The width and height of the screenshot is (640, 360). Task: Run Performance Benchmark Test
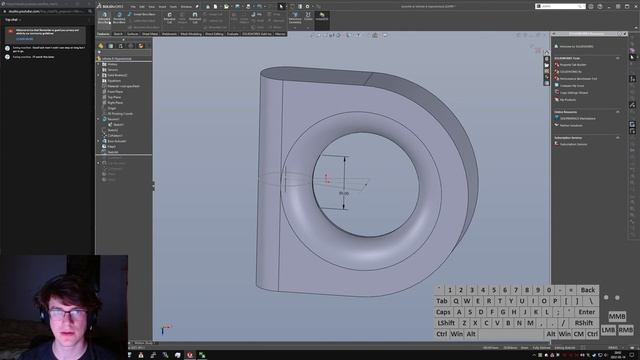click(578, 79)
